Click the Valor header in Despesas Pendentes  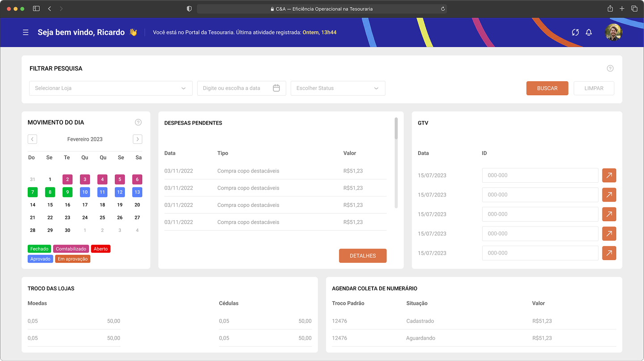point(350,153)
